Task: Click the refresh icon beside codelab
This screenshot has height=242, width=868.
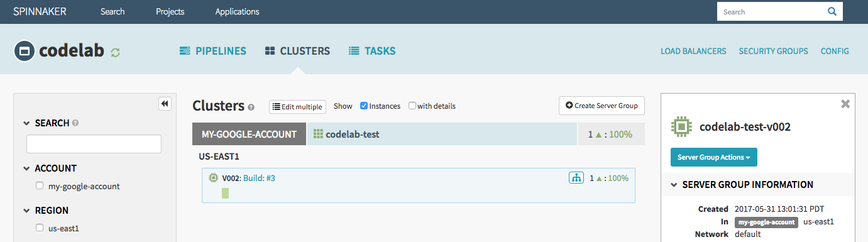Action: point(115,53)
